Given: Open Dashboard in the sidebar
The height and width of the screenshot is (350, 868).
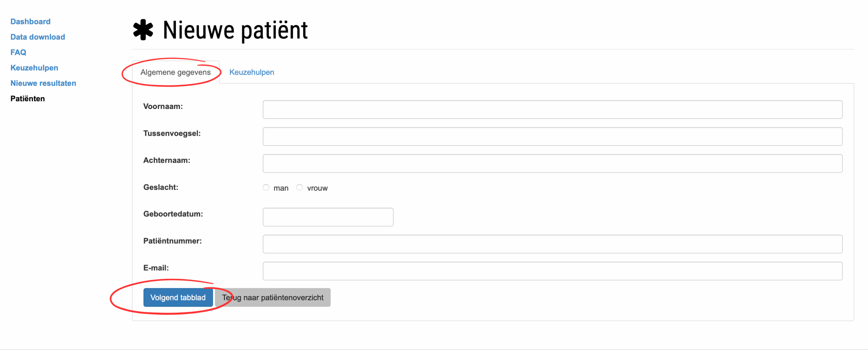Looking at the screenshot, I should pos(31,21).
